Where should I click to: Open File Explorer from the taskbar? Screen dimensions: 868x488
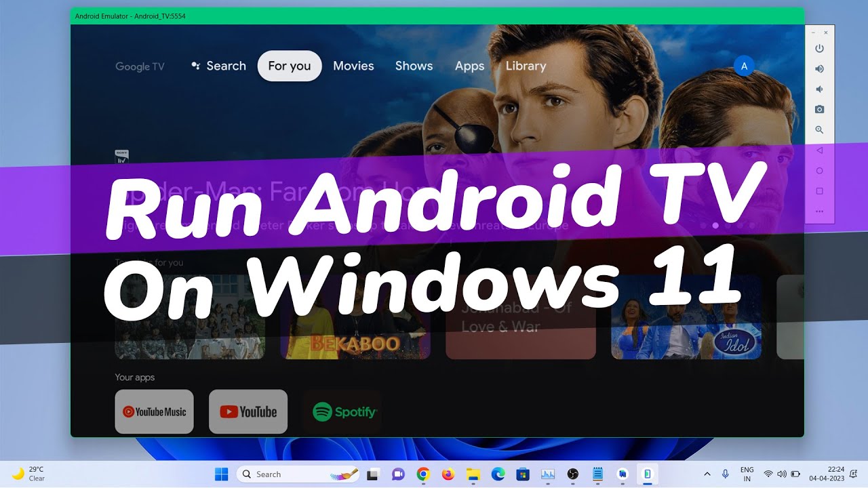pyautogui.click(x=473, y=474)
